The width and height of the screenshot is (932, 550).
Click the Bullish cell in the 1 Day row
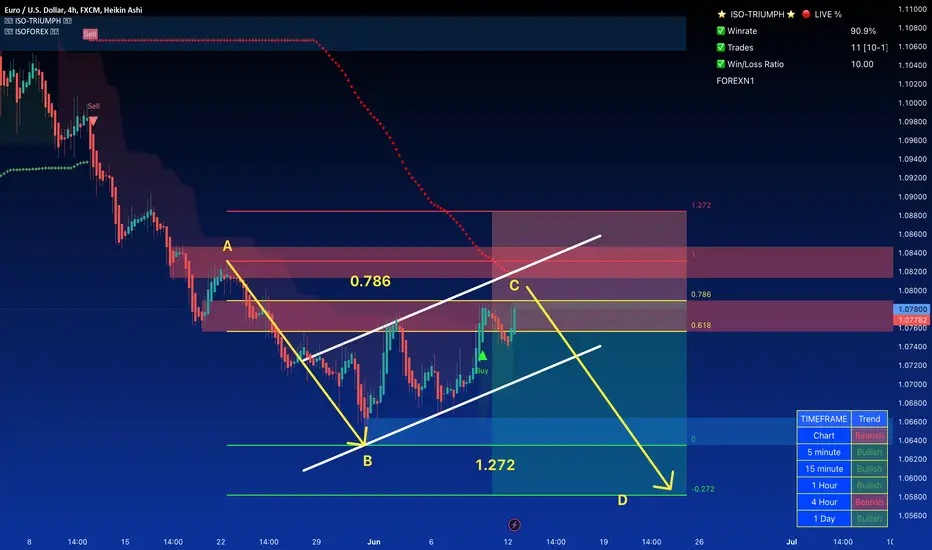tap(869, 518)
